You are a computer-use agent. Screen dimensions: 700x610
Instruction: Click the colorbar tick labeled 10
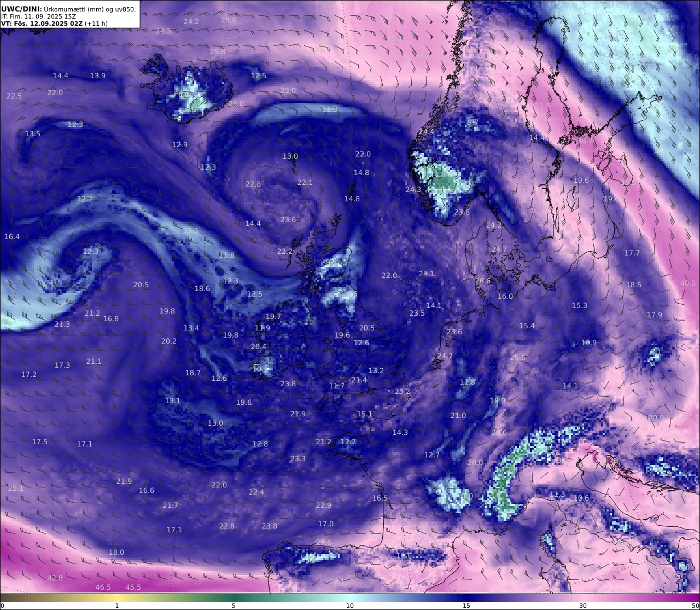350,606
